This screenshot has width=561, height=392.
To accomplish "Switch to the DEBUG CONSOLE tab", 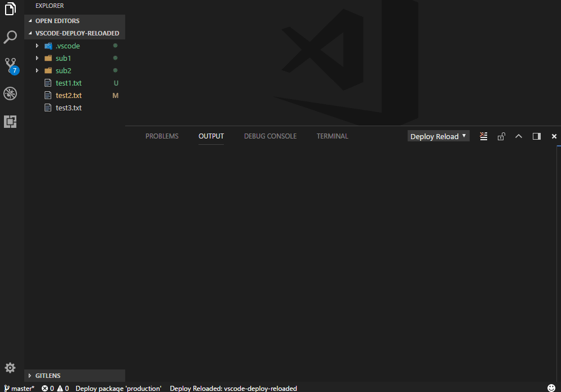I will (x=270, y=136).
